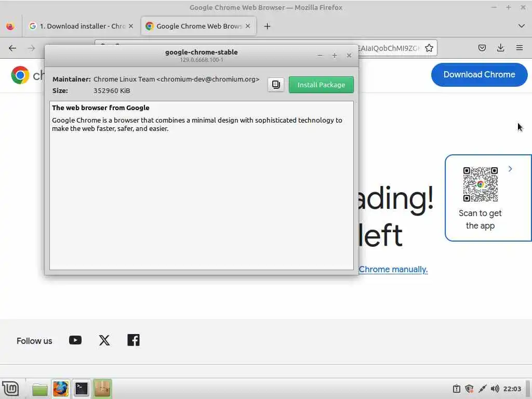Close the Download installer tab
Image resolution: width=532 pixels, height=399 pixels.
131,26
